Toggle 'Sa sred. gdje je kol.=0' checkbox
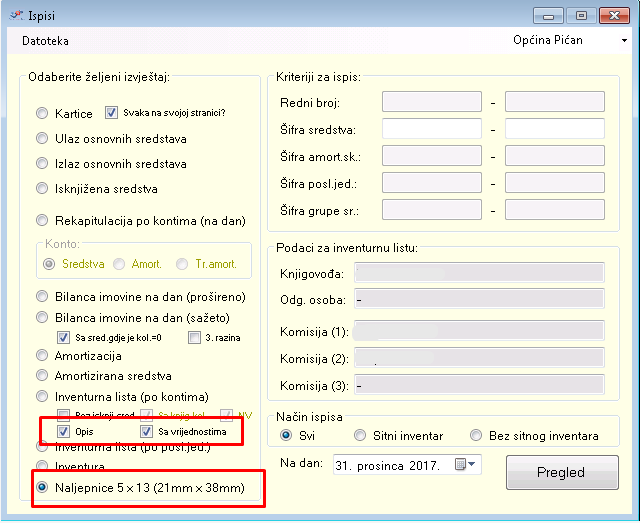The height and width of the screenshot is (523, 640). [x=64, y=338]
